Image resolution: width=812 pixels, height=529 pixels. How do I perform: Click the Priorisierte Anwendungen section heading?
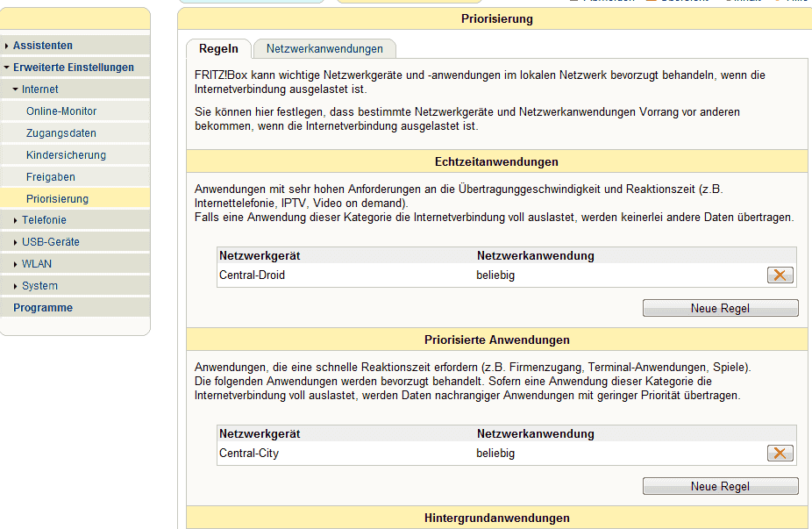pos(497,340)
